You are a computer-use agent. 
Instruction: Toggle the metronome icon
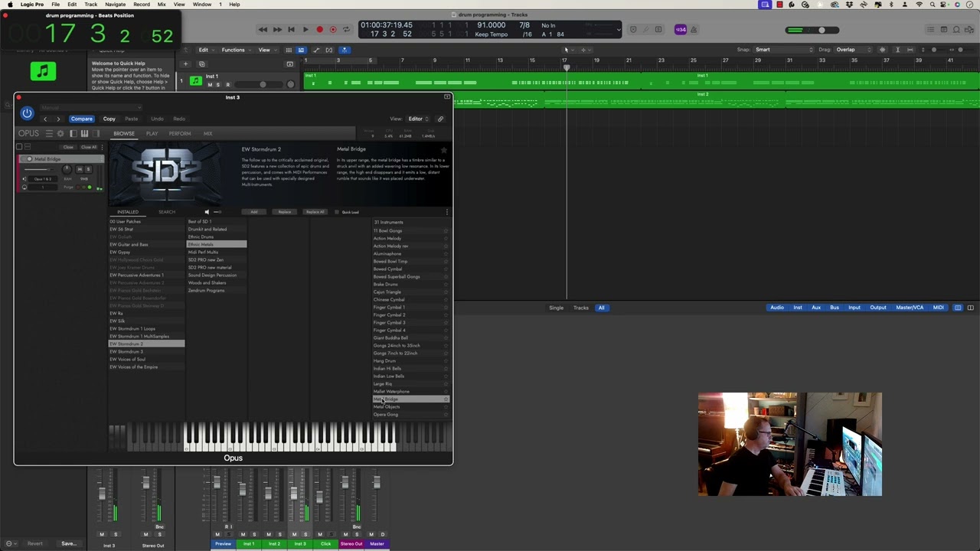tap(694, 30)
